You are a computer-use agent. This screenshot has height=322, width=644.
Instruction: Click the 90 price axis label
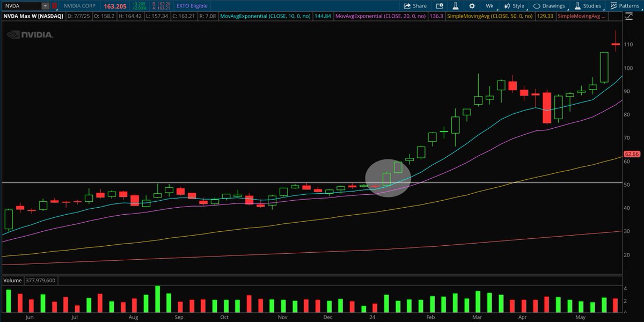pyautogui.click(x=627, y=92)
